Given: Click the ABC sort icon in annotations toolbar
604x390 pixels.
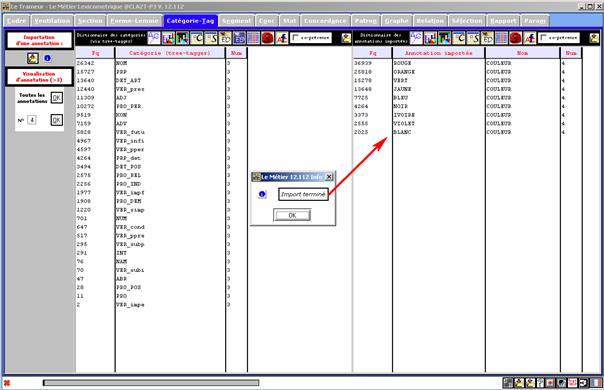Looking at the screenshot, I should pyautogui.click(x=416, y=38).
